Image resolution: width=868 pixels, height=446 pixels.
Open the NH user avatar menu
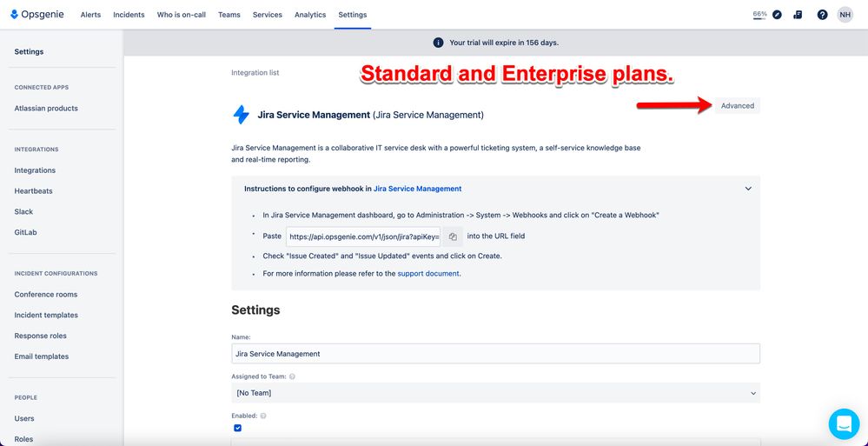tap(845, 15)
